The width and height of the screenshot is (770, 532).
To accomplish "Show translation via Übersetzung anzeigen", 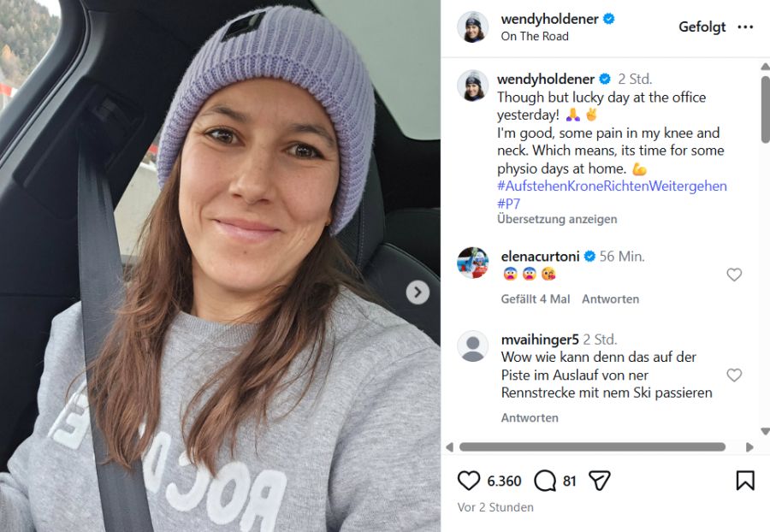I will (557, 219).
